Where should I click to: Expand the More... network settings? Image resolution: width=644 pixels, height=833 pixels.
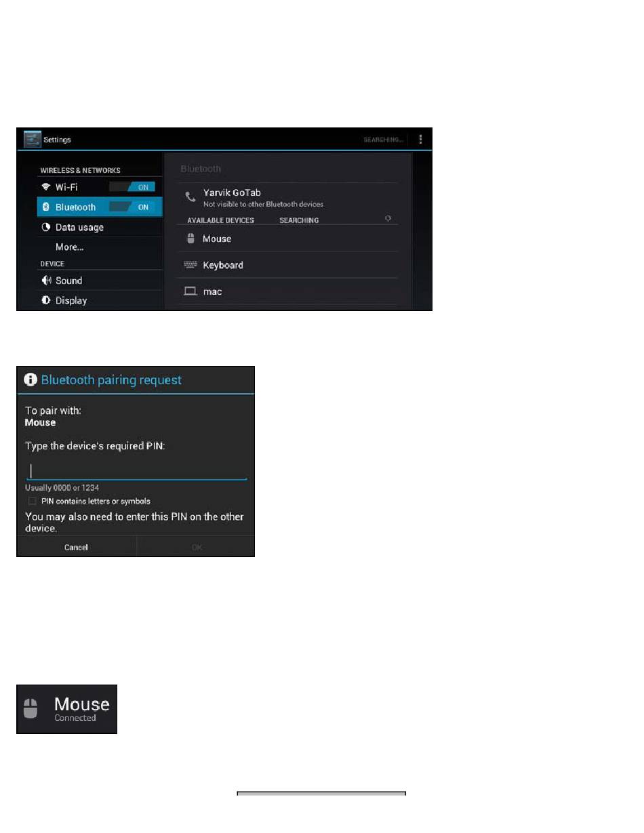70,247
